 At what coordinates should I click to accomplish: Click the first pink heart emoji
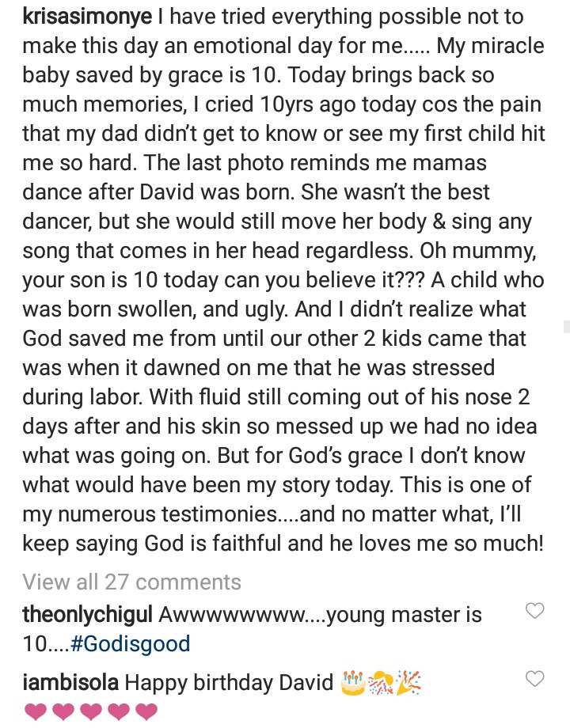tap(36, 711)
